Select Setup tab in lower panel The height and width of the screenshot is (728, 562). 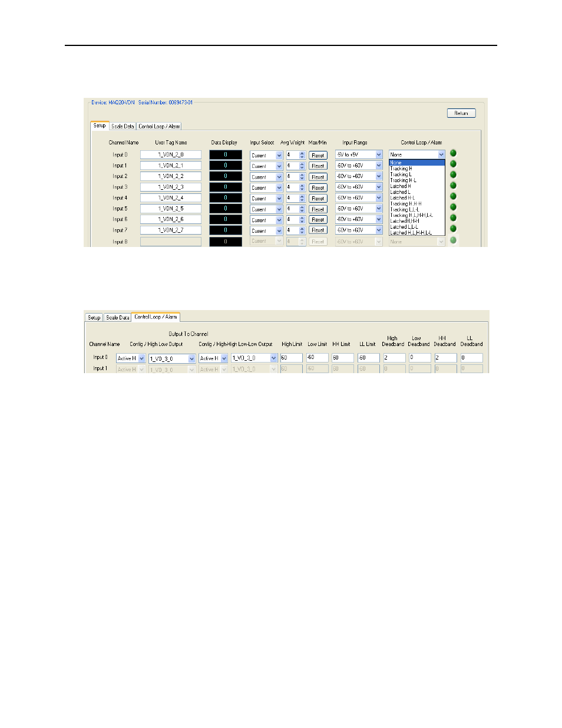(94, 317)
